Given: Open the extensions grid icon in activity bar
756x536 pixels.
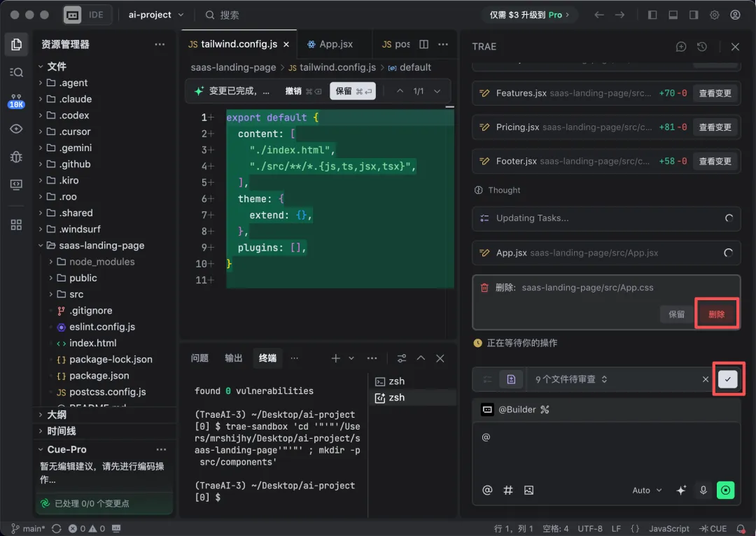Looking at the screenshot, I should pyautogui.click(x=16, y=225).
